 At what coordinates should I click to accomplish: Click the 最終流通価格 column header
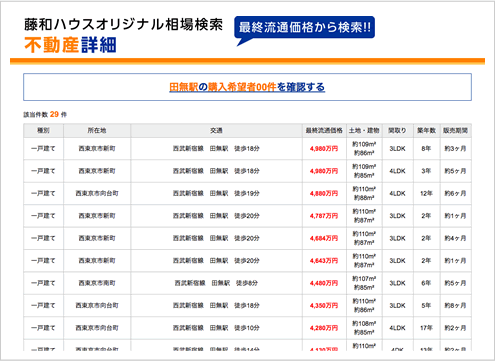tap(324, 131)
